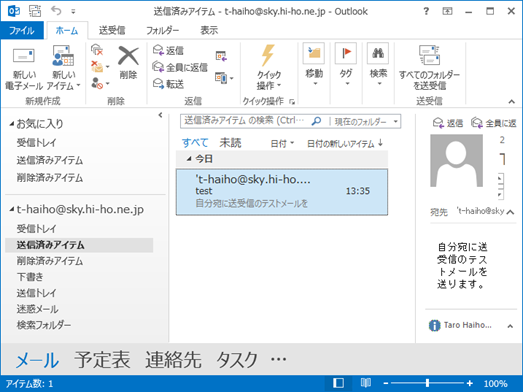Select the test message from 13:35
The width and height of the screenshot is (523, 392).
pos(282,192)
